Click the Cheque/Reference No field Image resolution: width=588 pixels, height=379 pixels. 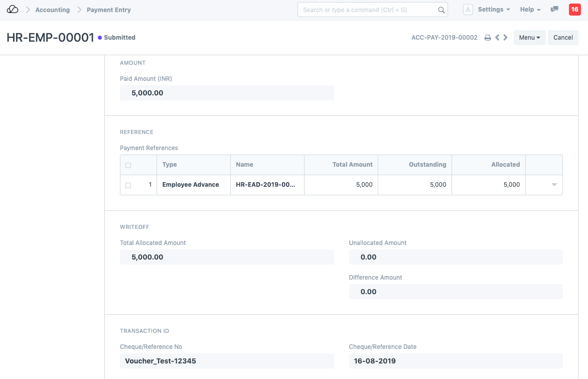[227, 361]
